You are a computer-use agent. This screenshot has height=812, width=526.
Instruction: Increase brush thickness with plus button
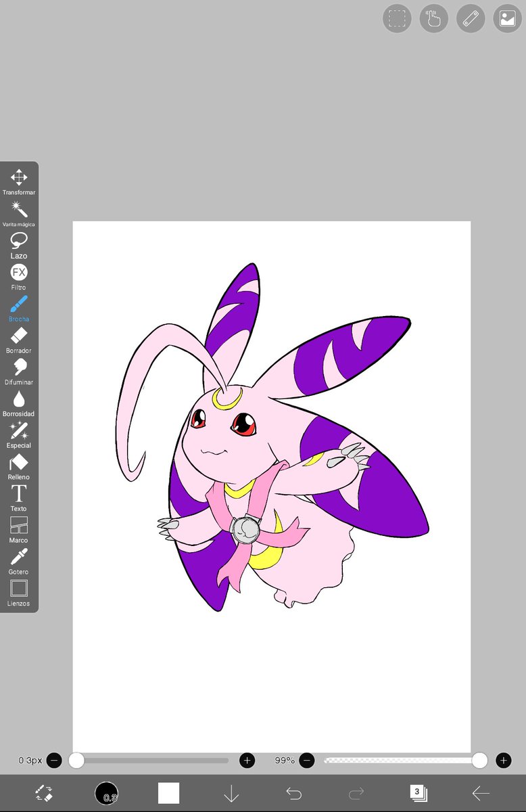[x=247, y=761]
